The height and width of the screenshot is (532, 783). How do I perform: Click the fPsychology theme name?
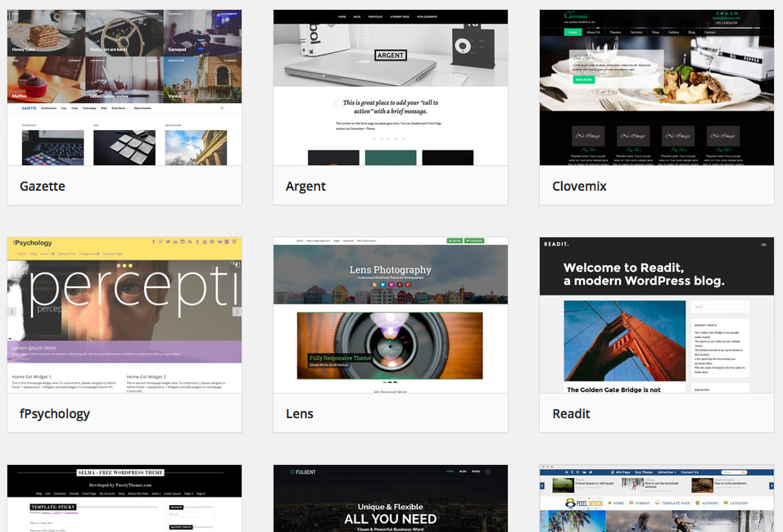[x=55, y=413]
